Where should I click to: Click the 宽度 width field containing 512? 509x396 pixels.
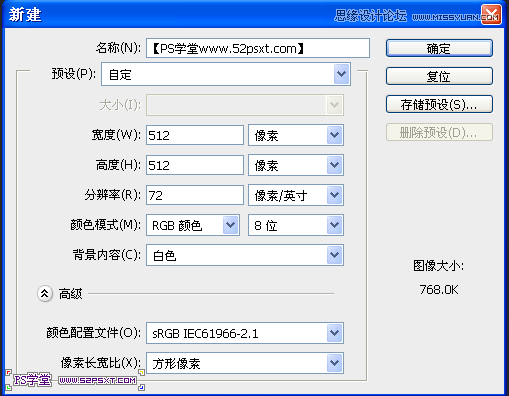(x=195, y=135)
